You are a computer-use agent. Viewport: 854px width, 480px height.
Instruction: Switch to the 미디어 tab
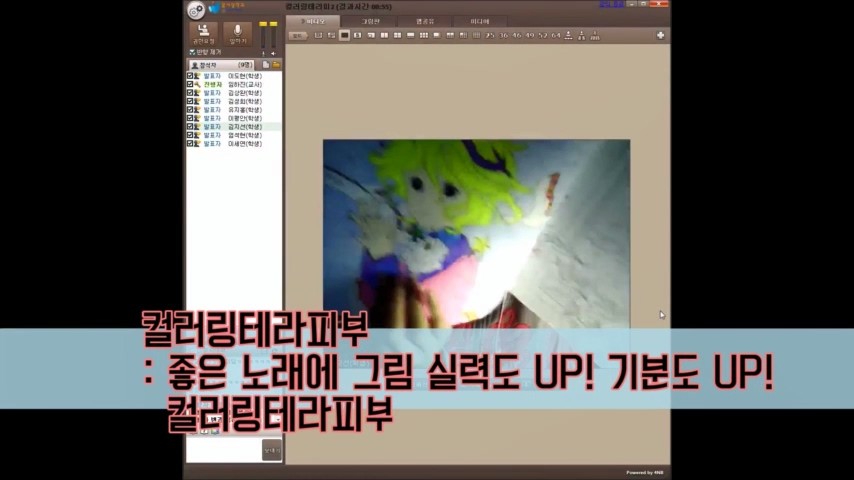[x=480, y=21]
